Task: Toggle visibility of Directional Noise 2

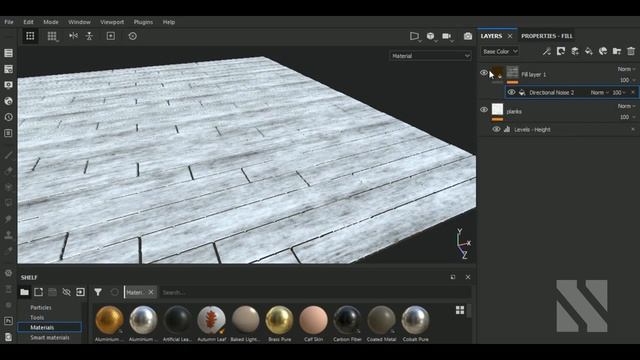Action: pyautogui.click(x=511, y=92)
